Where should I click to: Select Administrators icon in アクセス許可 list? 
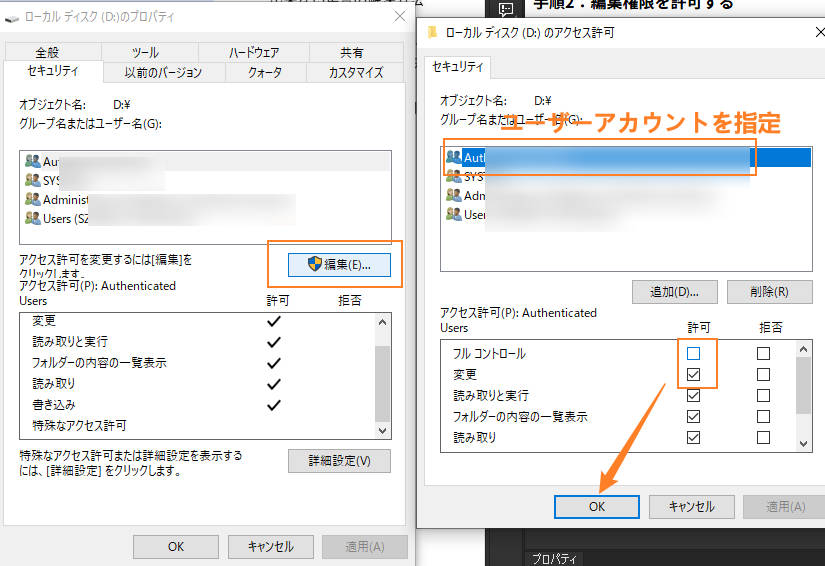coord(454,195)
